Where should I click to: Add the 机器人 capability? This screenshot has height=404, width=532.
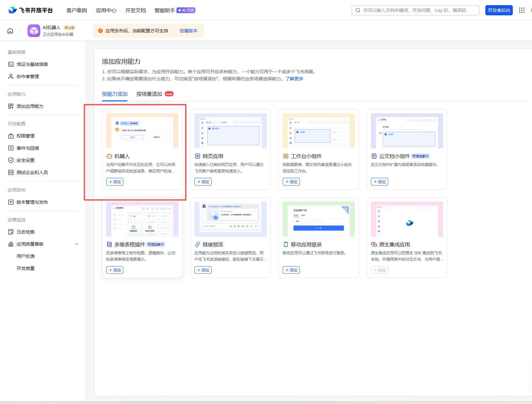coord(115,182)
